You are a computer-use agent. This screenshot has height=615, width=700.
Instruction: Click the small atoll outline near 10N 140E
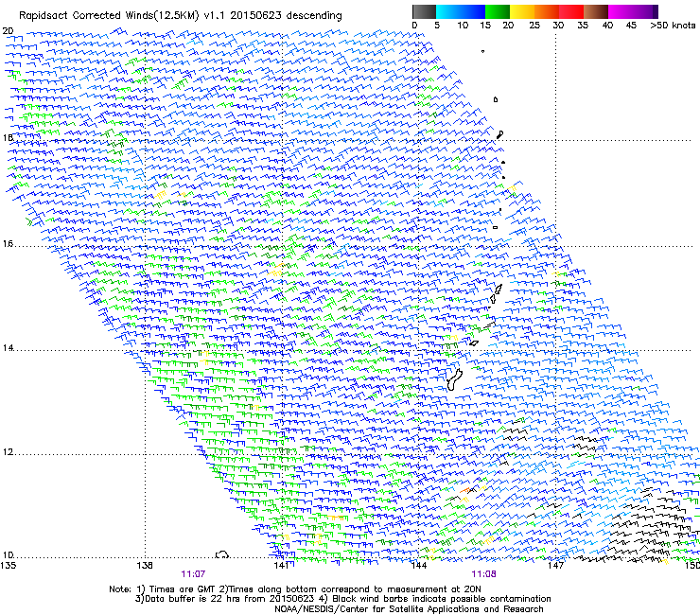coord(222,554)
